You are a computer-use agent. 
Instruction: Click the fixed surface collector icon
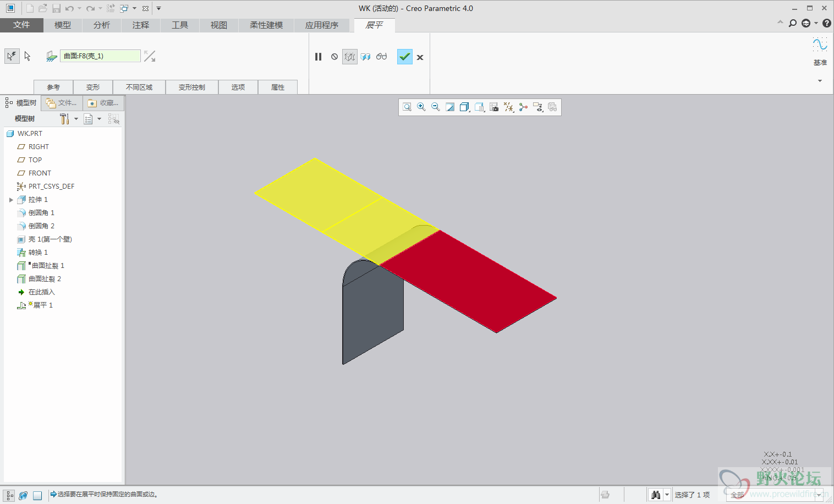point(52,56)
